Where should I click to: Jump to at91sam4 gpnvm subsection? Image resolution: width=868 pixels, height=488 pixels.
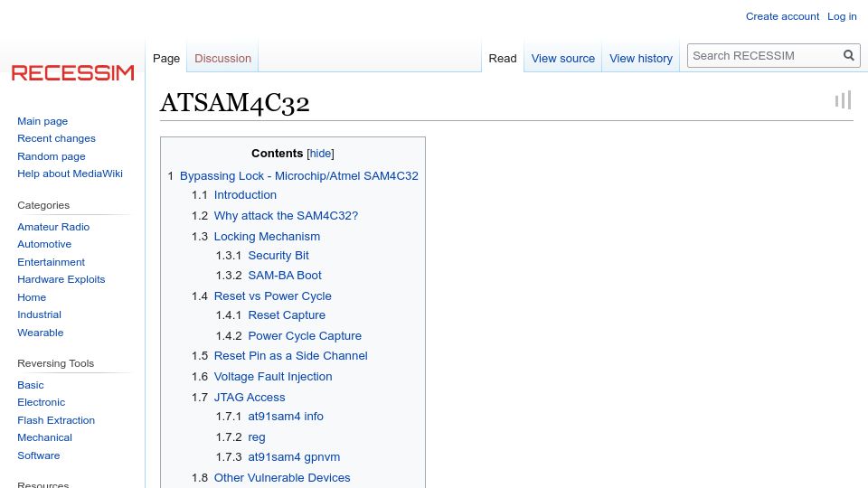coord(294,457)
